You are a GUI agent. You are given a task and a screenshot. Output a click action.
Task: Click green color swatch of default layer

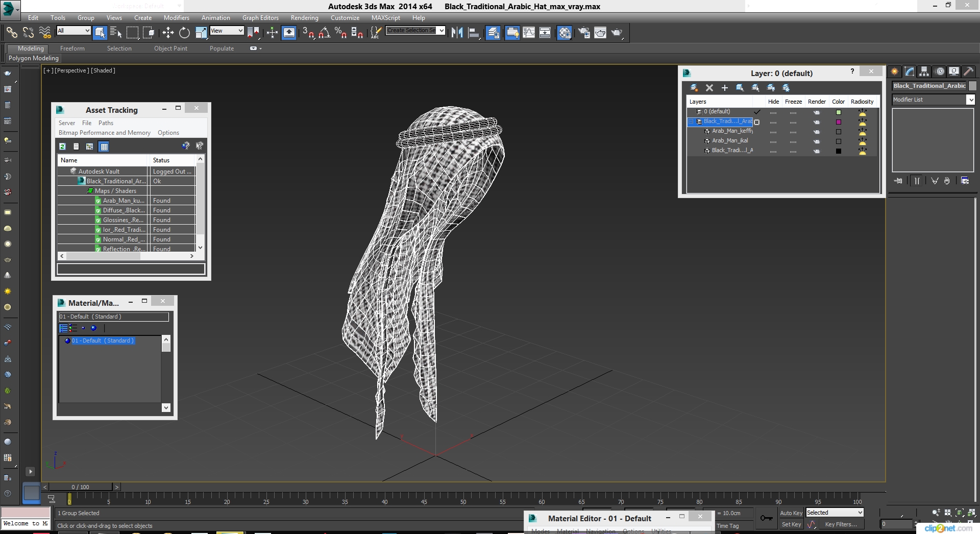(x=838, y=112)
